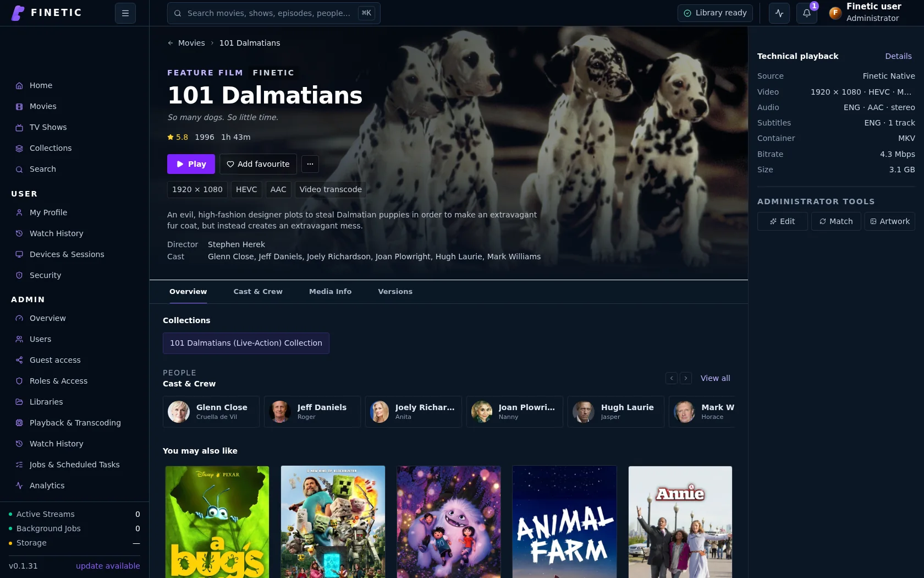This screenshot has width=924, height=578.
Task: Click the Finetic user avatar
Action: (x=835, y=13)
